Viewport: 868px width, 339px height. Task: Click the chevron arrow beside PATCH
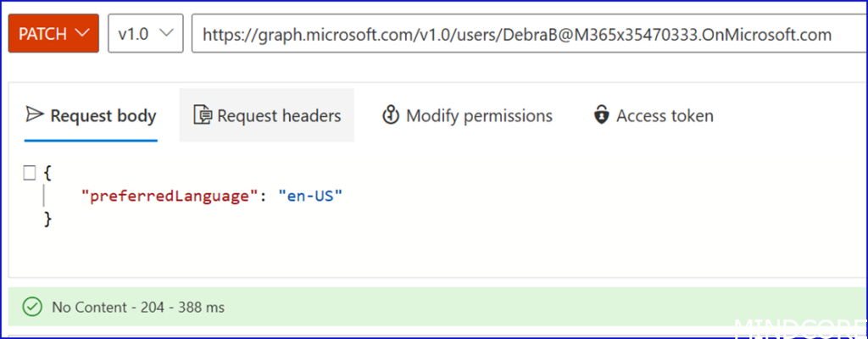point(81,33)
